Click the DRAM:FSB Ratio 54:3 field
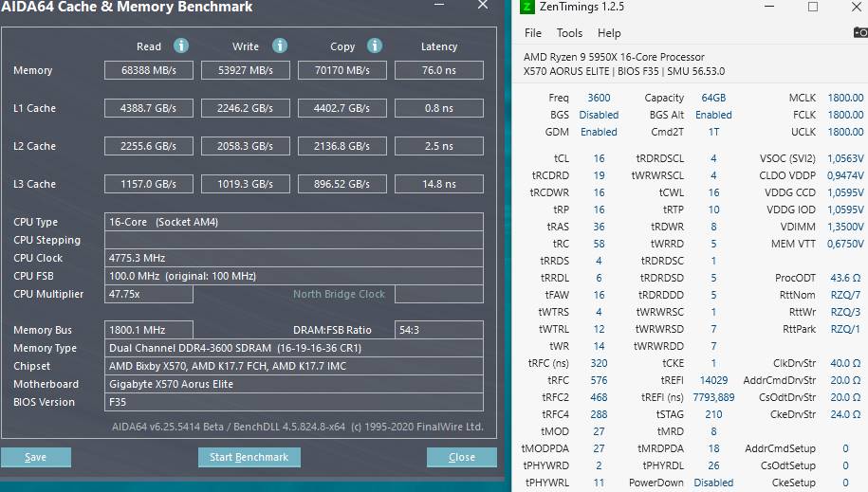The image size is (868, 492). click(439, 330)
